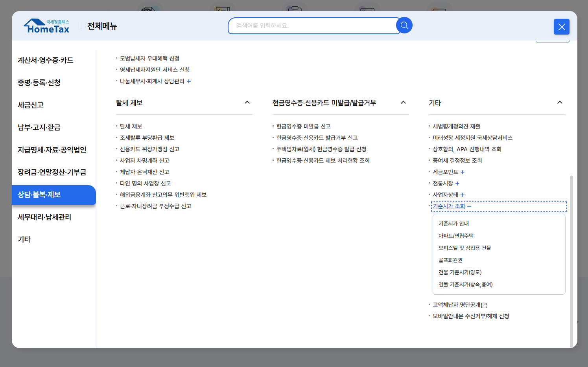Open 타인 명의 사업장 신고 link
This screenshot has width=588, height=367.
[146, 183]
